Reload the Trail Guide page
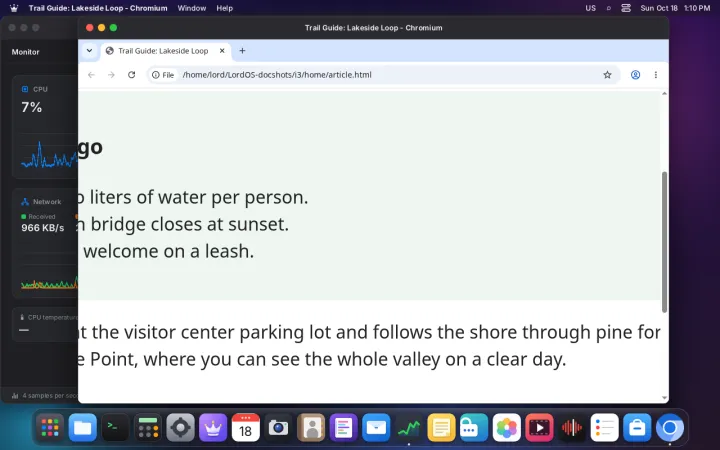Viewport: 720px width, 450px height. click(x=131, y=75)
